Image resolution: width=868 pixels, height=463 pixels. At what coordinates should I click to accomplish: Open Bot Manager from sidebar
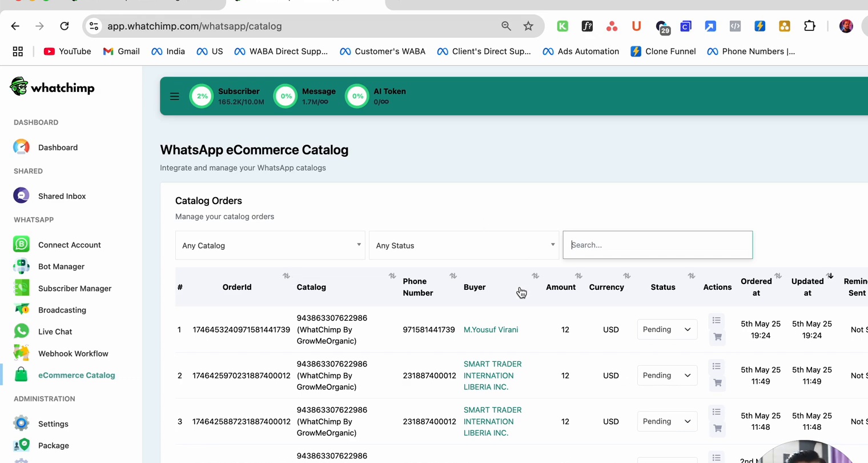[49, 266]
